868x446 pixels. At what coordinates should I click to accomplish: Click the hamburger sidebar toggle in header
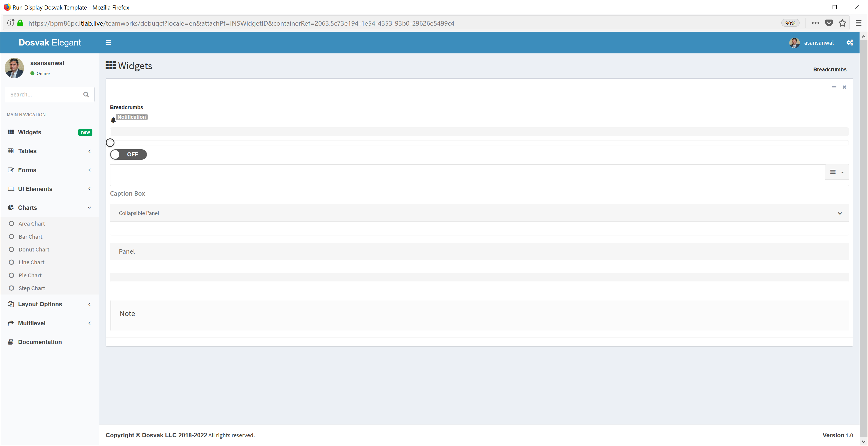pos(108,43)
